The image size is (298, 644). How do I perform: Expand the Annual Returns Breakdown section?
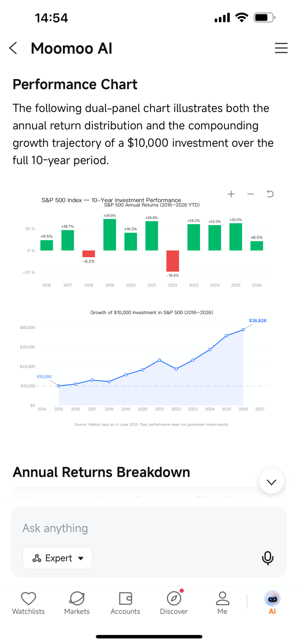(101, 472)
